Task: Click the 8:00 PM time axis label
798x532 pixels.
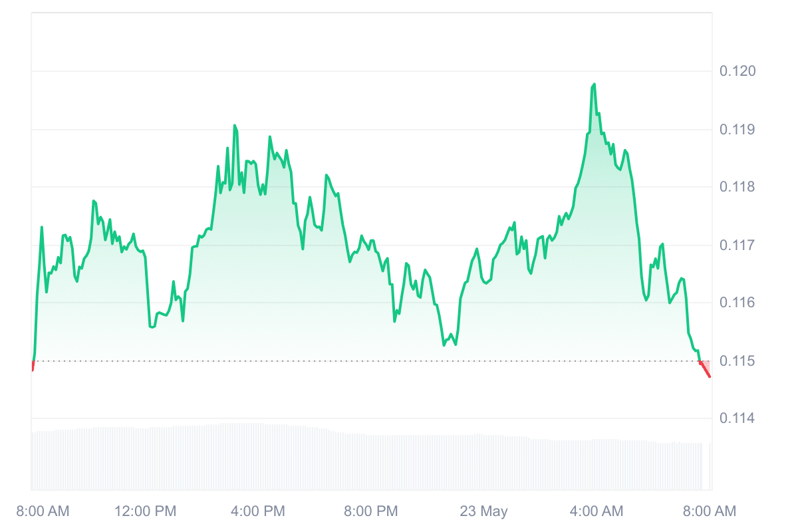Action: pos(370,511)
